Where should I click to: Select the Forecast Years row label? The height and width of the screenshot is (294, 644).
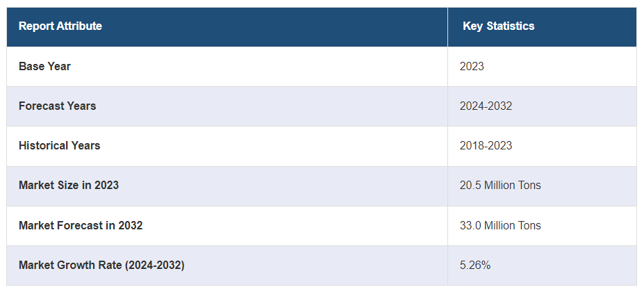tap(58, 106)
